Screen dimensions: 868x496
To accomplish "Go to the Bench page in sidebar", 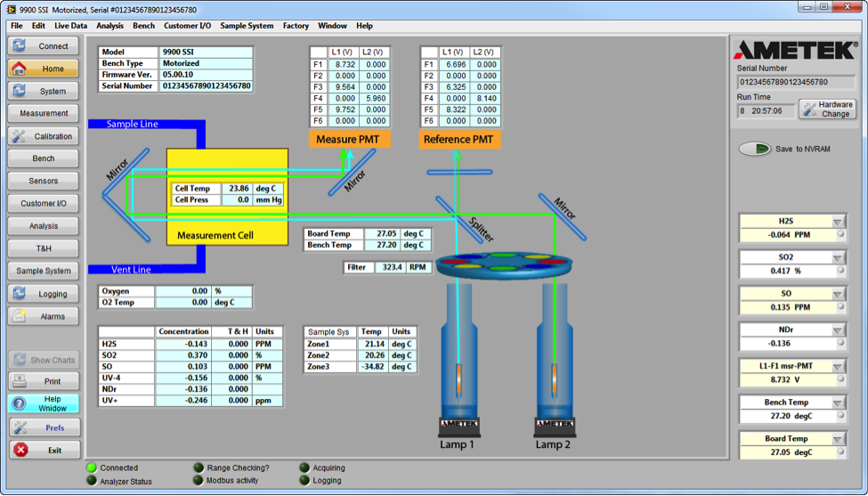I will point(44,159).
